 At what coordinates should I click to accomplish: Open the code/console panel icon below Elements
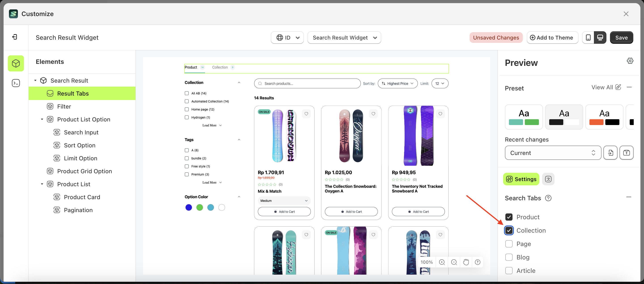16,83
